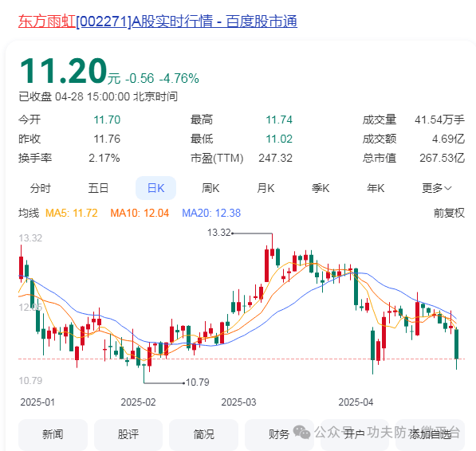Image resolution: width=476 pixels, height=451 pixels.
Task: Open the 股评 button
Action: click(x=128, y=434)
